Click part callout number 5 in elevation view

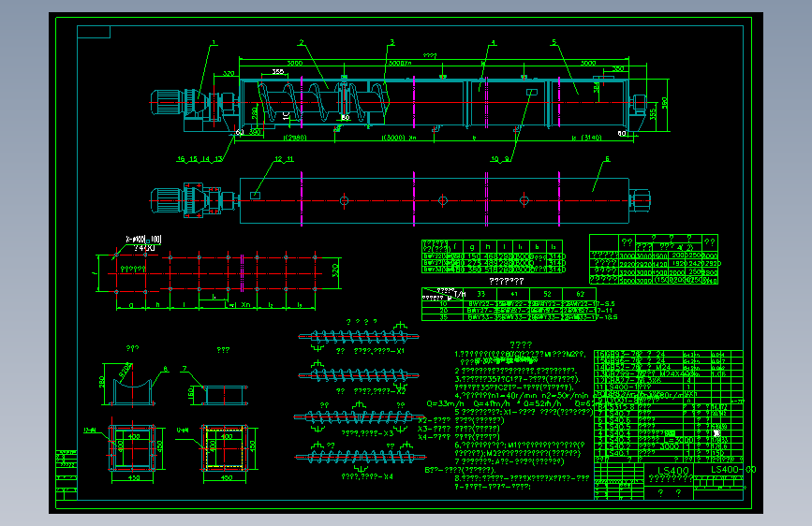(x=554, y=42)
